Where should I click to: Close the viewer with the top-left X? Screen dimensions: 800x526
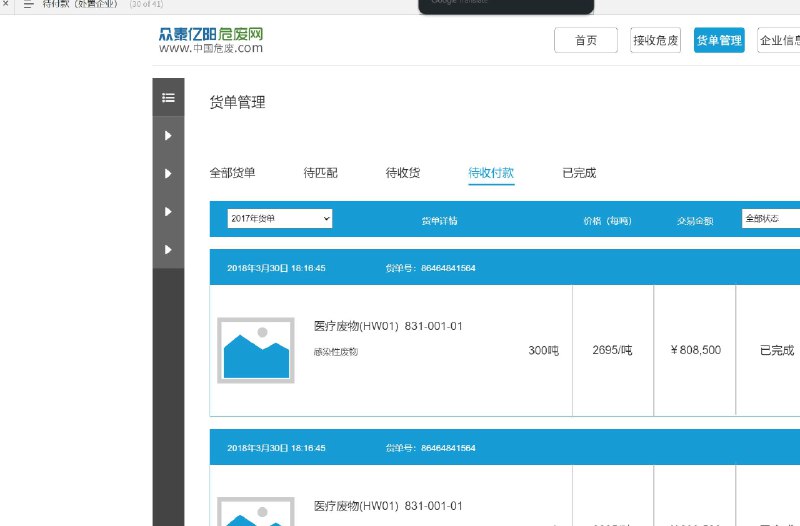point(6,3)
